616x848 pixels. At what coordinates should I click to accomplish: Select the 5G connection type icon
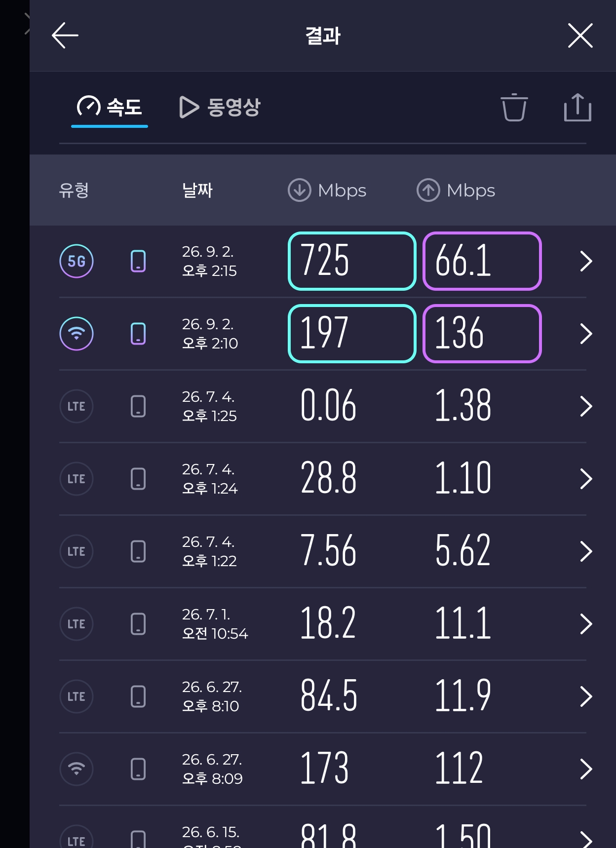[x=77, y=261]
